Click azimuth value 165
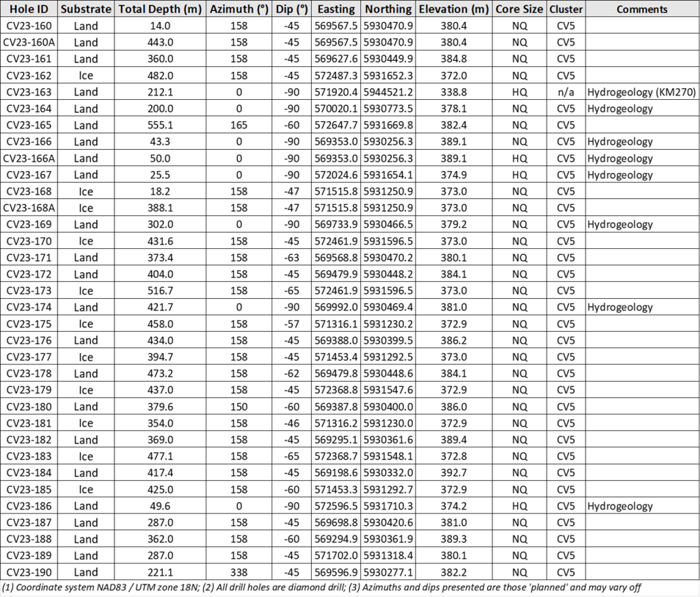 [239, 125]
